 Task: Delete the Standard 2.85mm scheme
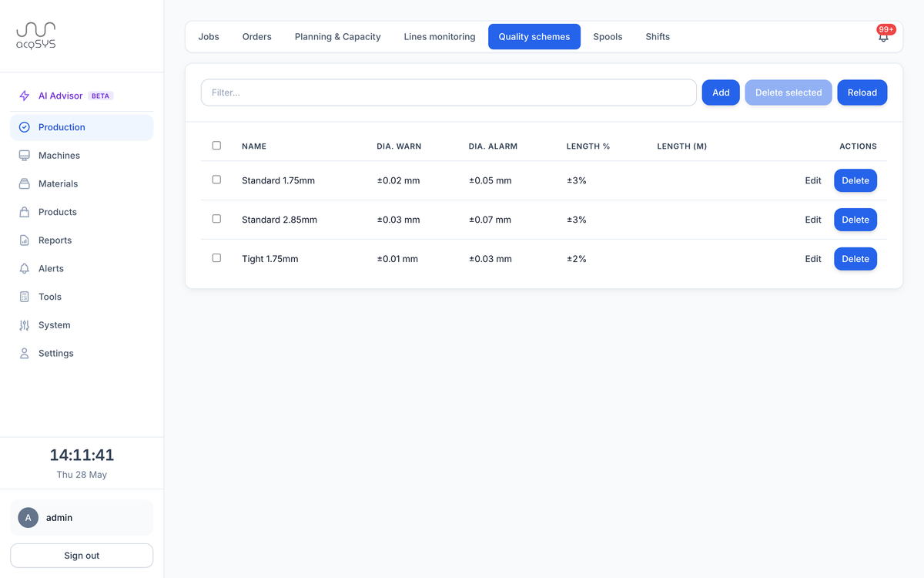(855, 220)
